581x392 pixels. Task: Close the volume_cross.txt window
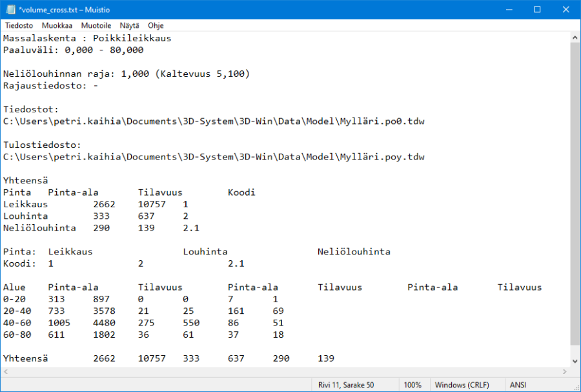click(566, 10)
